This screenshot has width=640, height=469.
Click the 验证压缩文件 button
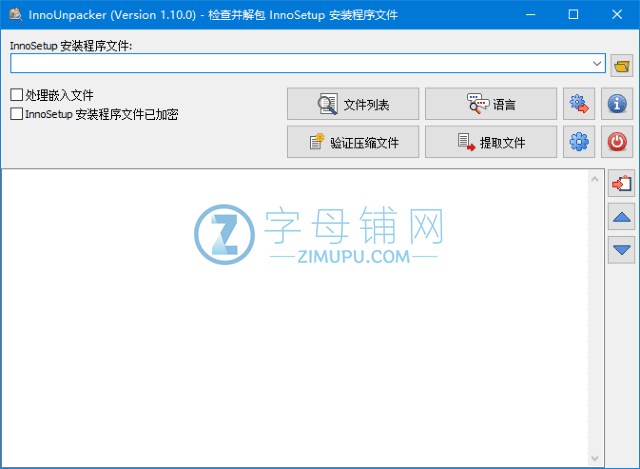click(353, 142)
